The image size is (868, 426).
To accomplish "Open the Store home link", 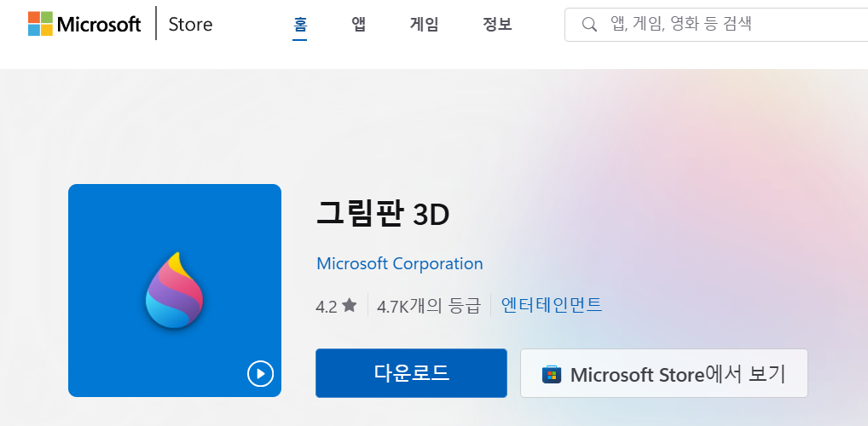I will click(190, 25).
